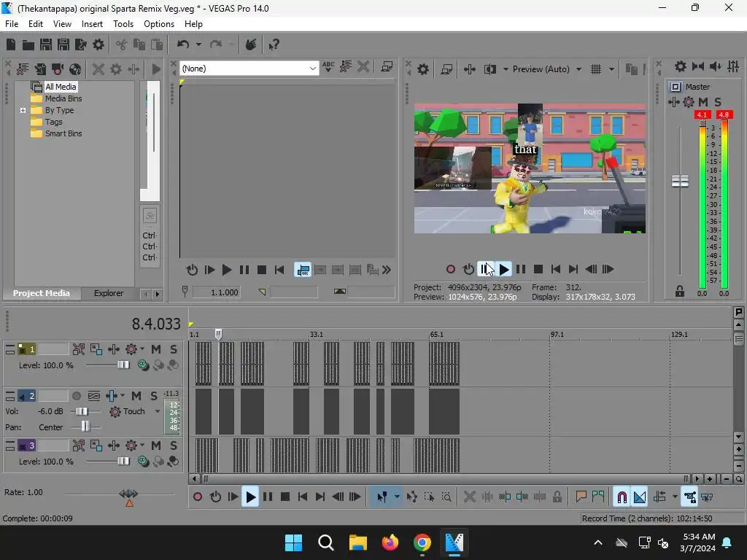Open the Undo history dropdown arrow

[x=198, y=44]
